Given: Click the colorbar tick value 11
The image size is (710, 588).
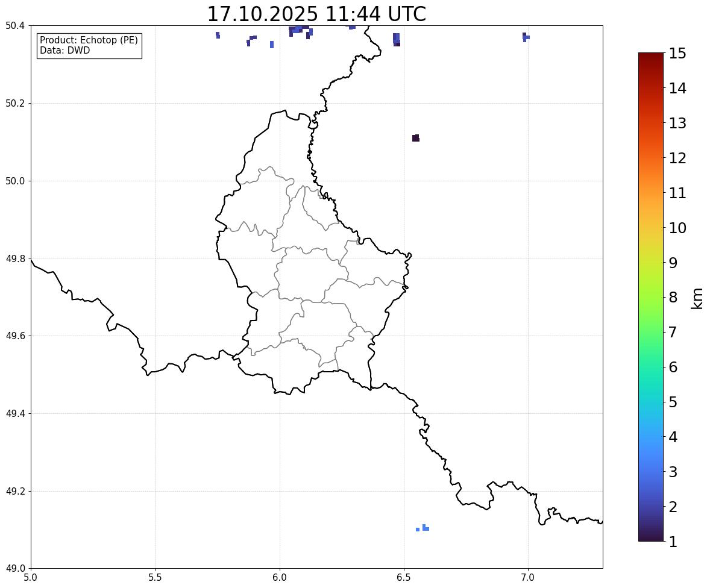Looking at the screenshot, I should (x=677, y=193).
